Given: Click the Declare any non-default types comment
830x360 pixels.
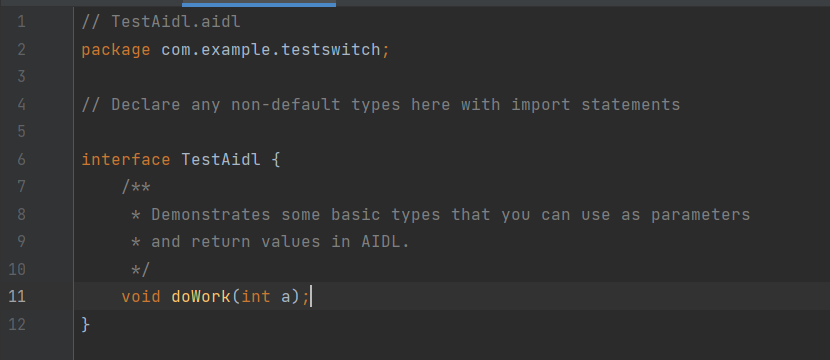Looking at the screenshot, I should click(381, 105).
